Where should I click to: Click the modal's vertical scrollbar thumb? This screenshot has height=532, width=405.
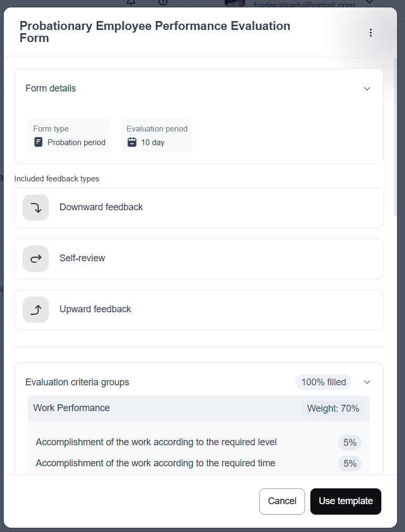(396, 137)
